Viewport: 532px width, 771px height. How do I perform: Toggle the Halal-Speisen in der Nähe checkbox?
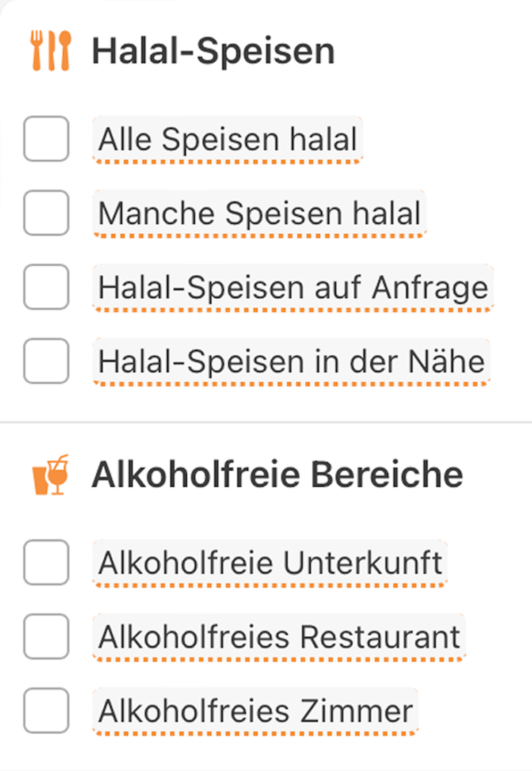pyautogui.click(x=46, y=361)
